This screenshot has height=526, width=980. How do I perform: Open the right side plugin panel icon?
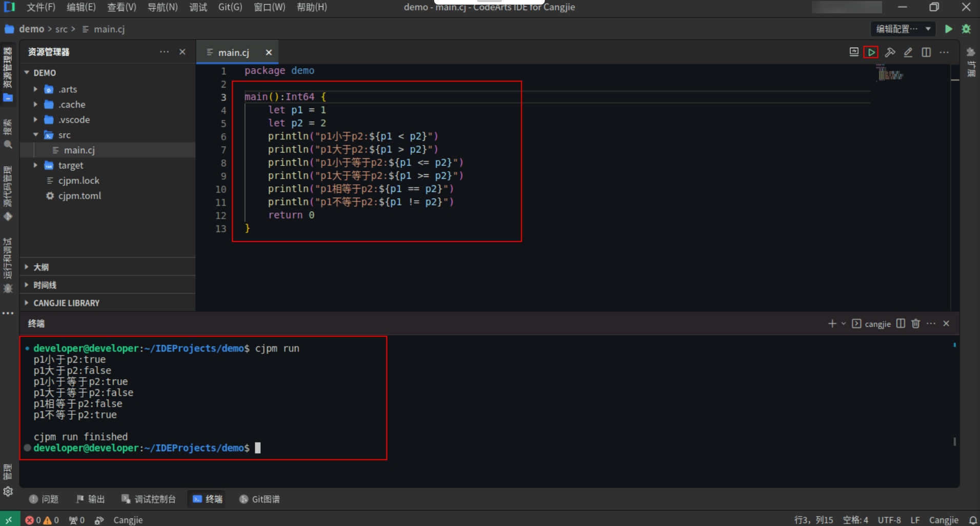971,52
